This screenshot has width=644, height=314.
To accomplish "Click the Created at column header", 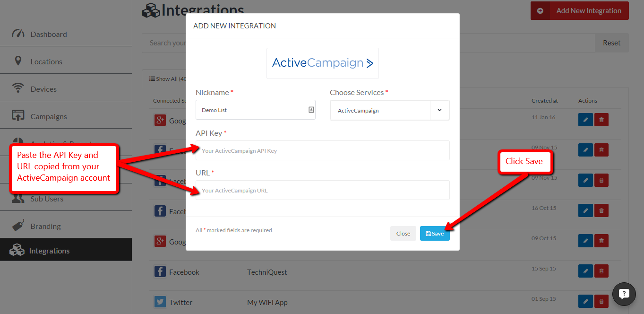I will pos(544,101).
